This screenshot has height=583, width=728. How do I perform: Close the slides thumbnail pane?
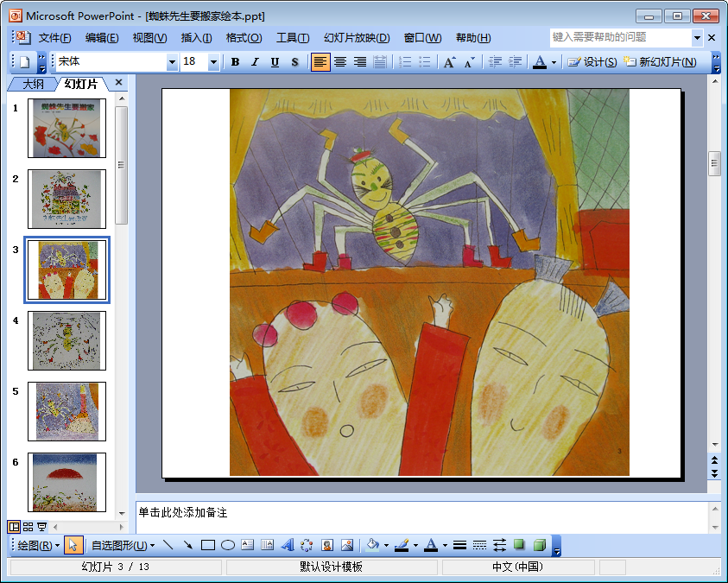tap(118, 83)
